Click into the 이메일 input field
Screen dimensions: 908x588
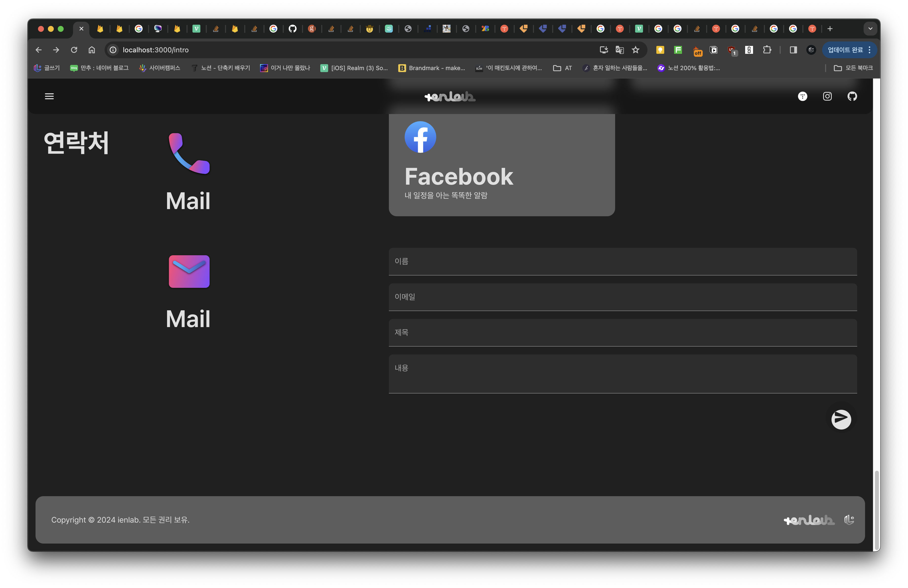622,297
